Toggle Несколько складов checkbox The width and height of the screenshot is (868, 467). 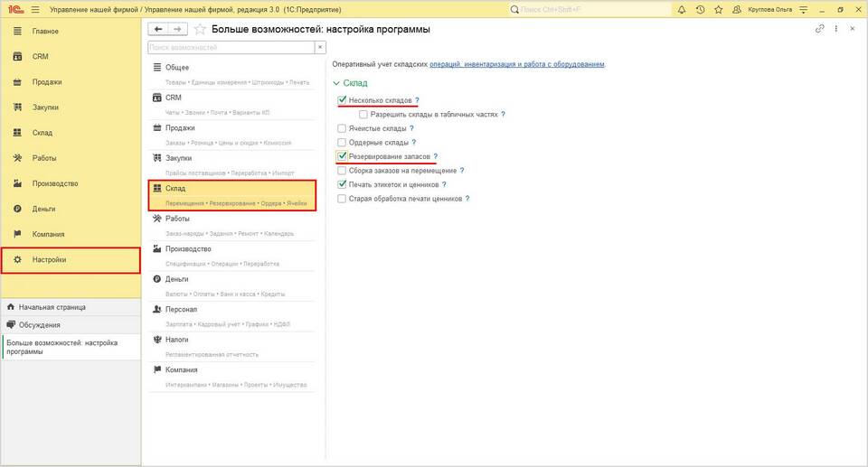pyautogui.click(x=342, y=100)
